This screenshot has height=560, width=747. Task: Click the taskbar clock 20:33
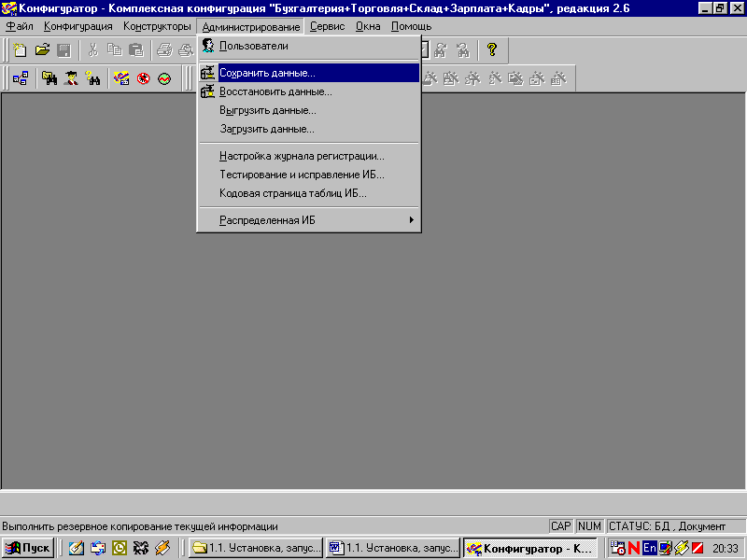click(726, 549)
